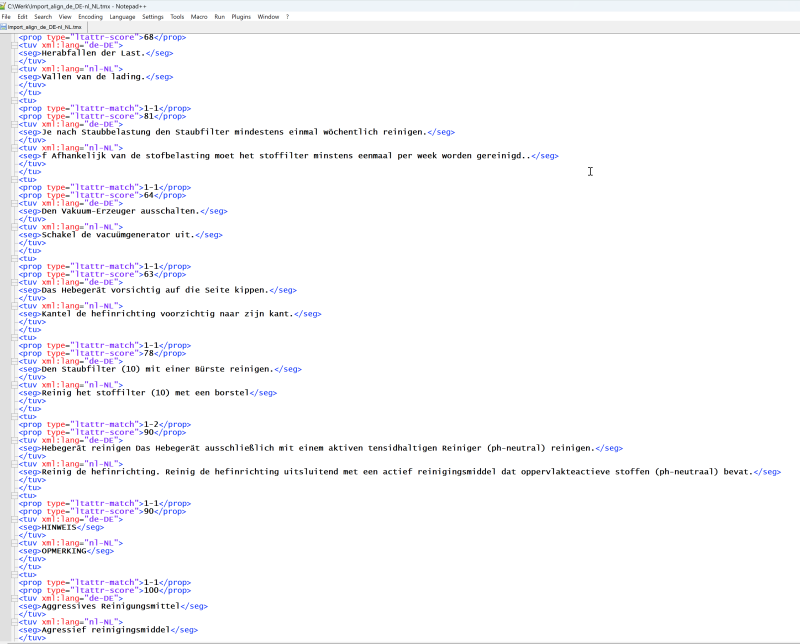Screen dimensions: 800x644
Task: Click the text 'Den Vakuum-Erzeuger ausschalten.'
Action: click(120, 211)
